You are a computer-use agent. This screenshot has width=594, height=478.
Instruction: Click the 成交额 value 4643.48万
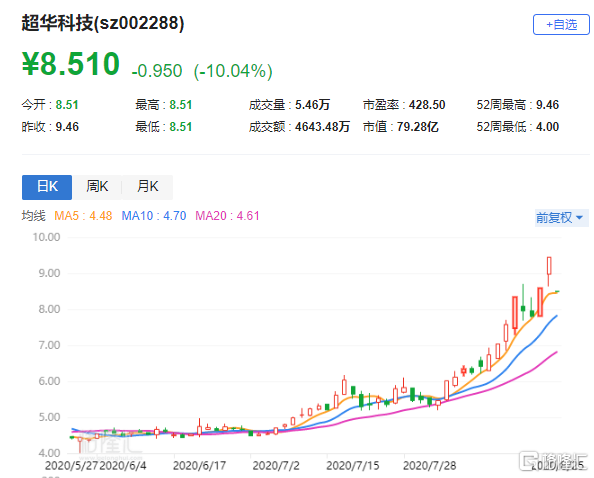pos(322,127)
